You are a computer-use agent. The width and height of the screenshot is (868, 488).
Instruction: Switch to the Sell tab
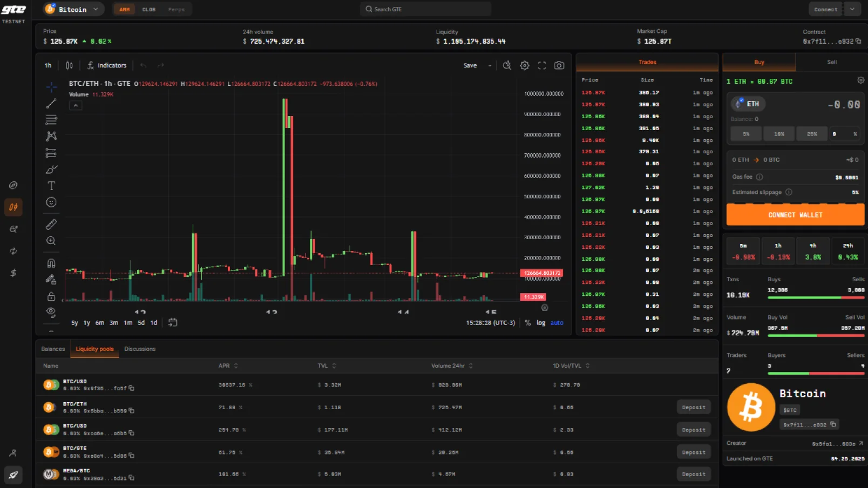tap(831, 62)
